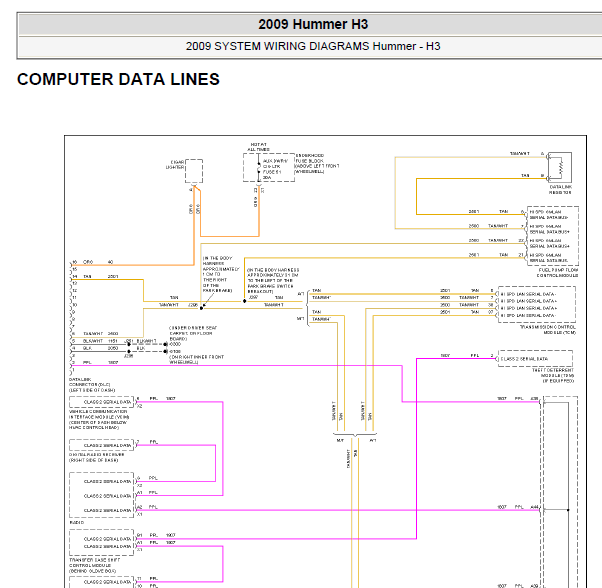Click the Cigar Lighter component box
This screenshot has width=602, height=588.
coord(194,171)
